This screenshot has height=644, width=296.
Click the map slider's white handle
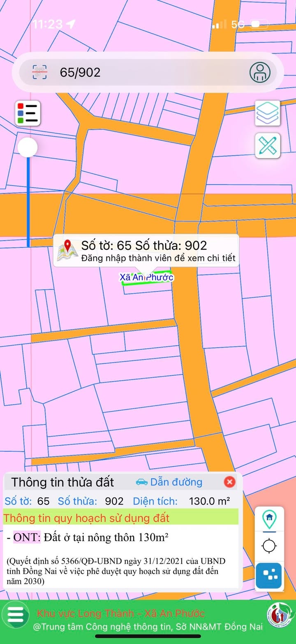[28, 147]
